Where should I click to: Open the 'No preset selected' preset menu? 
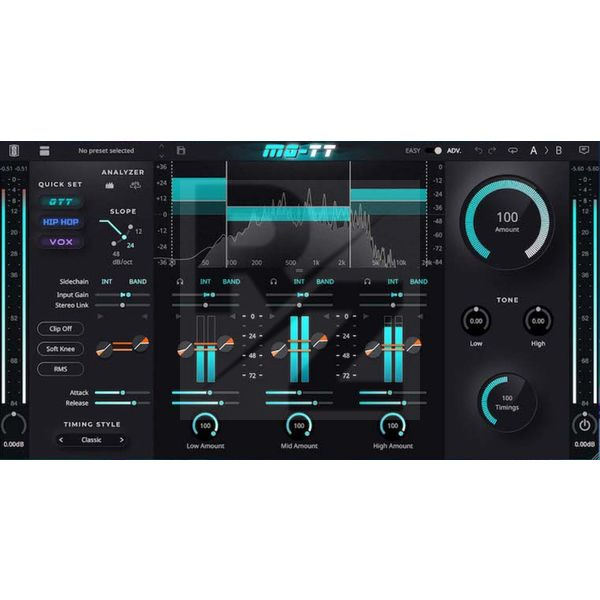coord(106,151)
